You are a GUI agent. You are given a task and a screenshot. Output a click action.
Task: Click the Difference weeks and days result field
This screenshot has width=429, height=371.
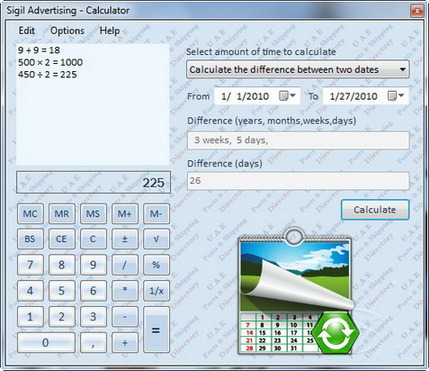pyautogui.click(x=298, y=140)
